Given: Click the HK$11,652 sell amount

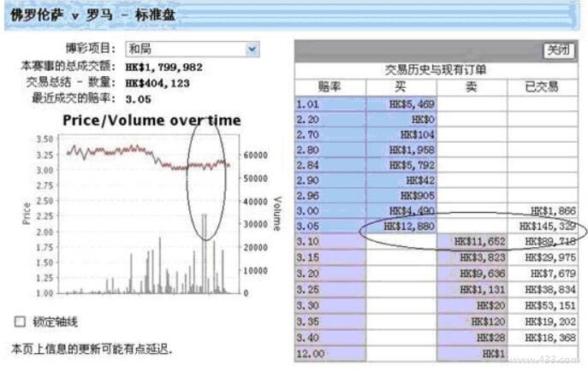Looking at the screenshot, I should [472, 241].
